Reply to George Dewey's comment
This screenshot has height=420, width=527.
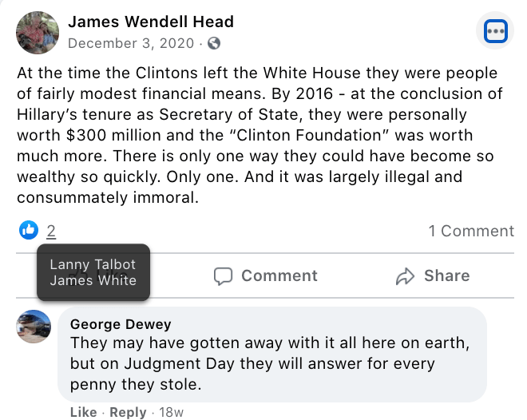pos(128,412)
